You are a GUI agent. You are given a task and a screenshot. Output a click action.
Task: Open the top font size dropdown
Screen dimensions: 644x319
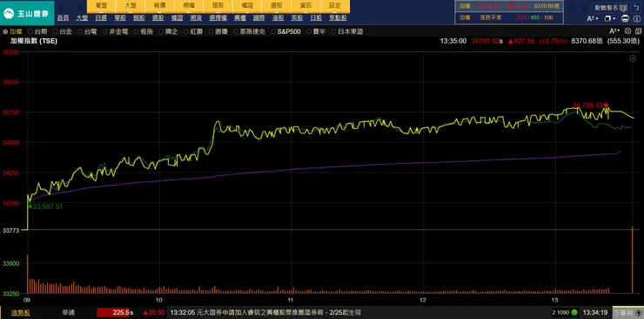[593, 18]
